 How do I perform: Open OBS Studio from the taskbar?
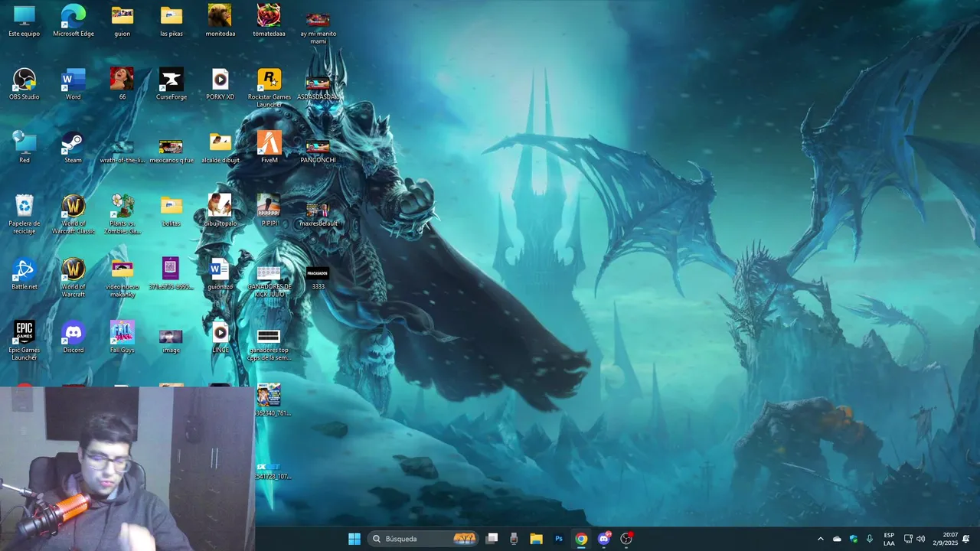pyautogui.click(x=626, y=539)
